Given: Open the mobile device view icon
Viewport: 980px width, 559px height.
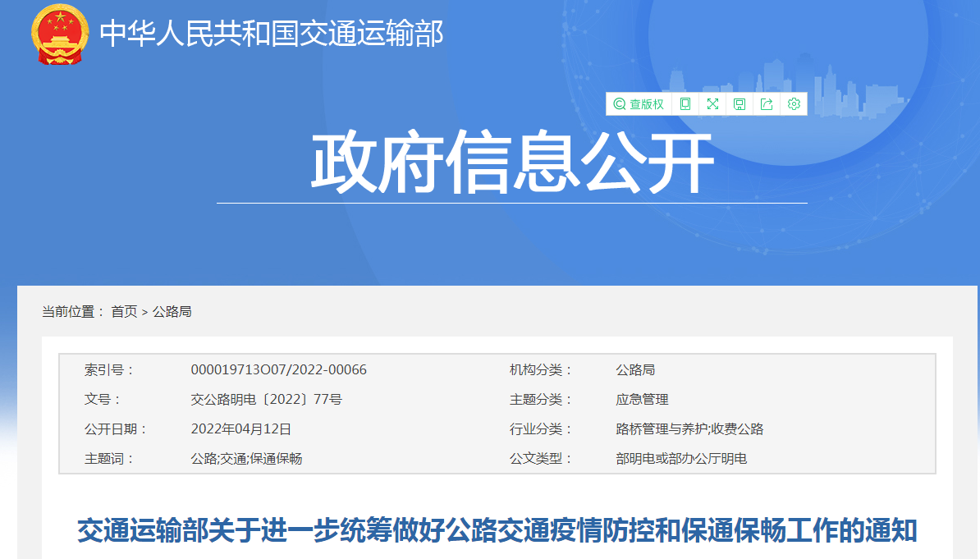Looking at the screenshot, I should click(x=685, y=103).
